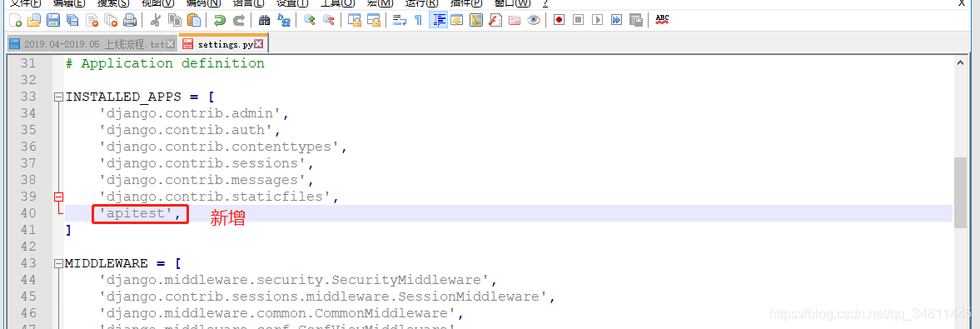The height and width of the screenshot is (329, 980).
Task: Click 'django.contrib.auth' text
Action: 189,131
